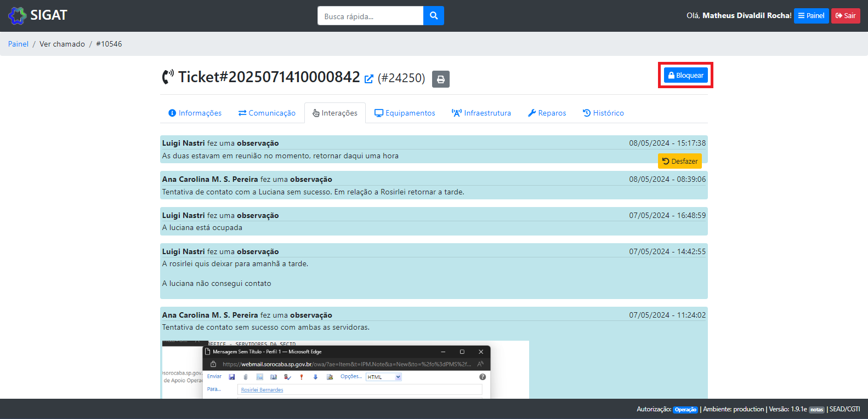Click the magnifying glass search button
This screenshot has height=419, width=868.
click(x=433, y=16)
